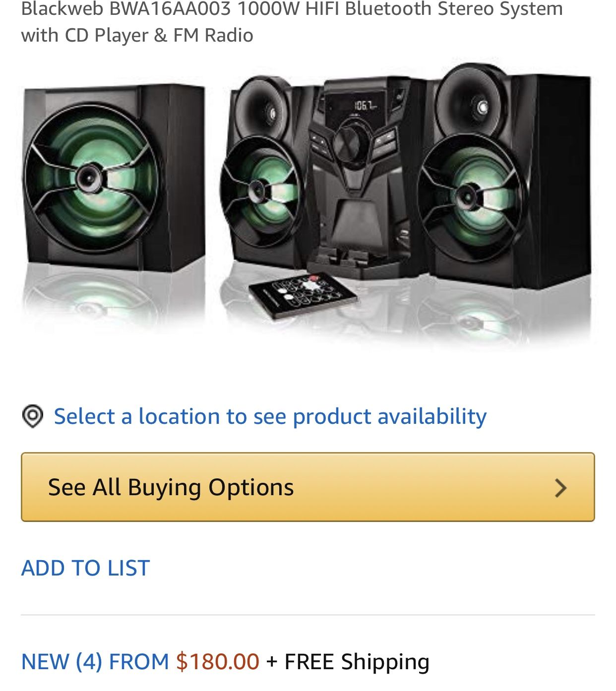Click the chevron arrow on buying options

point(560,488)
